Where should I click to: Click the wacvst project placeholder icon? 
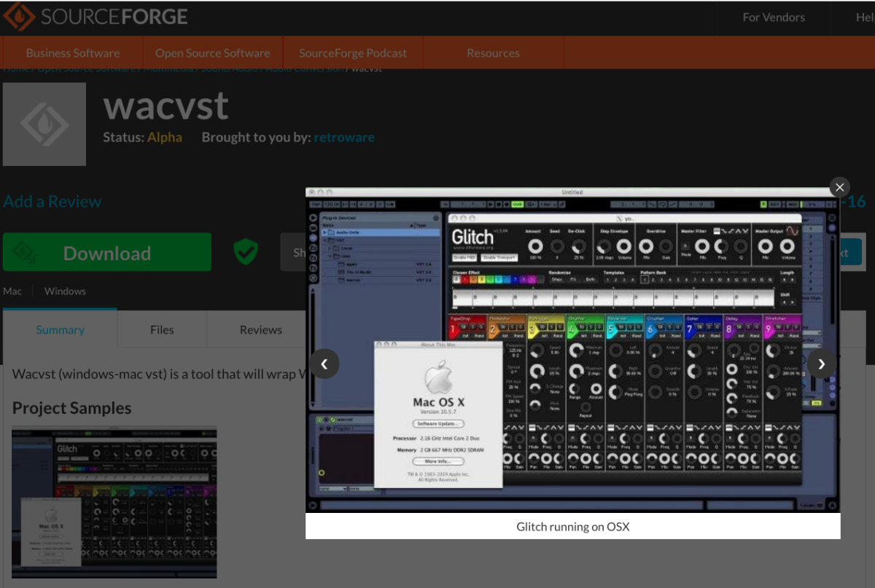[x=44, y=124]
